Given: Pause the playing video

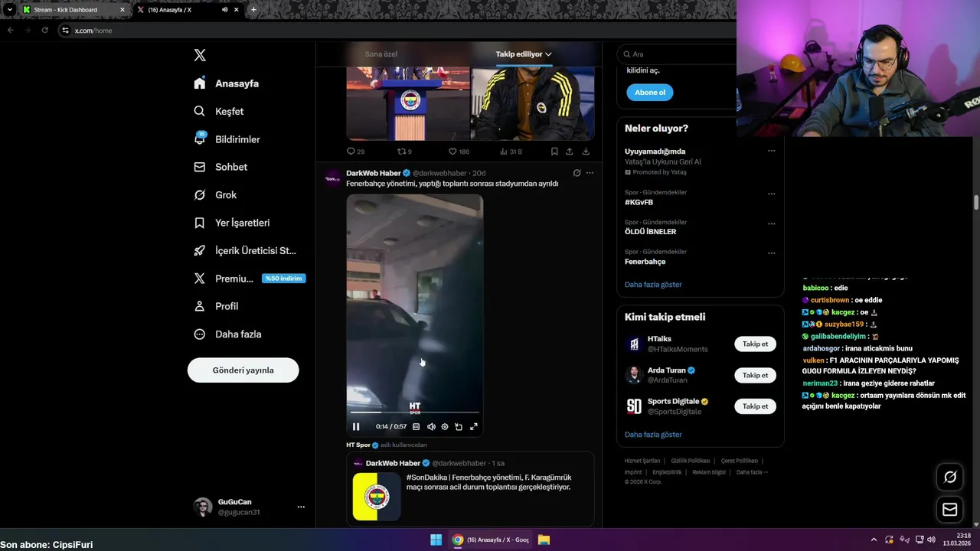Looking at the screenshot, I should pyautogui.click(x=356, y=426).
